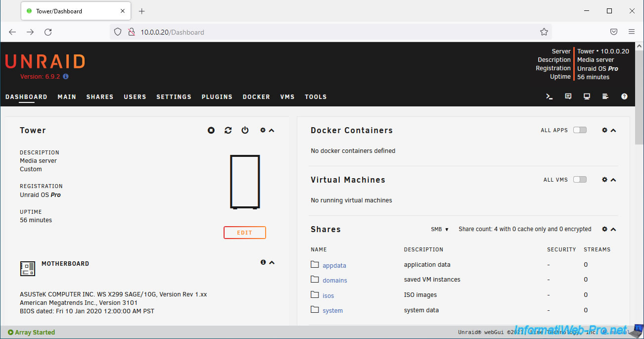
Task: Open the terminal icon in the header
Action: 549,97
